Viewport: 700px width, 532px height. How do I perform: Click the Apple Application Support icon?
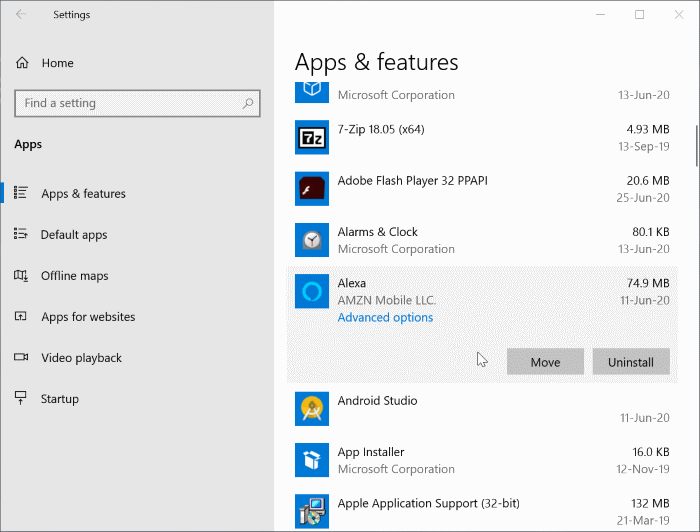click(312, 511)
